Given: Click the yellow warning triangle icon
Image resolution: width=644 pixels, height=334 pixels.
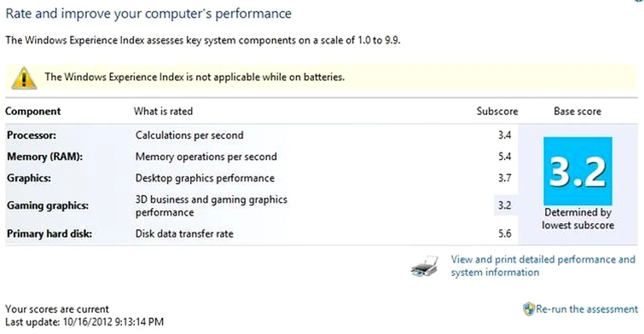Looking at the screenshot, I should point(23,78).
